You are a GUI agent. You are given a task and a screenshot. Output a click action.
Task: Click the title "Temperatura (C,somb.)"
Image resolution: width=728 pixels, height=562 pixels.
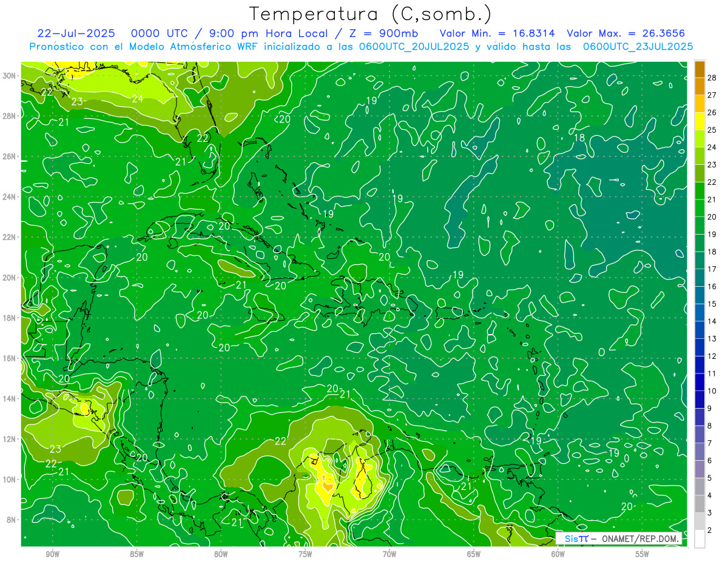371,14
